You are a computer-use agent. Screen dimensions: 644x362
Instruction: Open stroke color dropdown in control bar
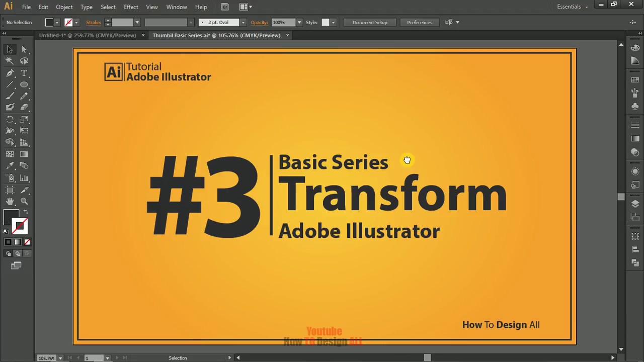76,22
